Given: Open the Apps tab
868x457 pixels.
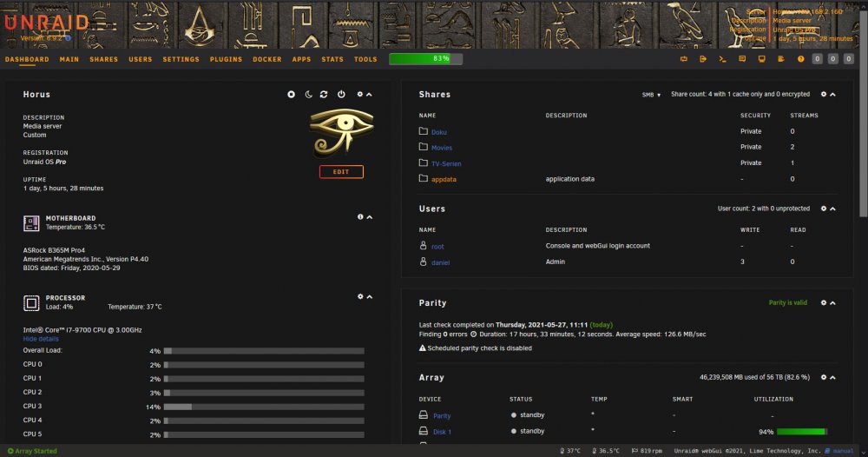Looking at the screenshot, I should (302, 59).
